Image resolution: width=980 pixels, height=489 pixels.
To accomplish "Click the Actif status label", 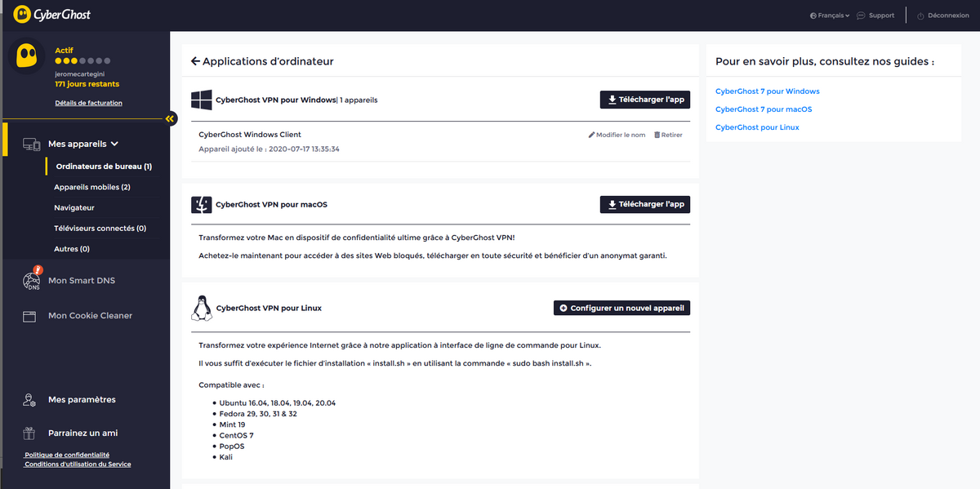I will (x=65, y=51).
